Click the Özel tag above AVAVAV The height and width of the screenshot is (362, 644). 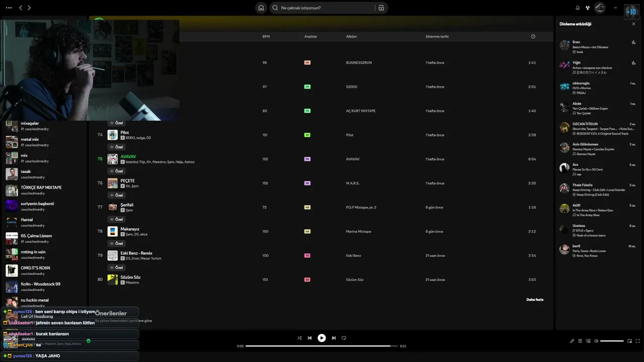click(117, 147)
